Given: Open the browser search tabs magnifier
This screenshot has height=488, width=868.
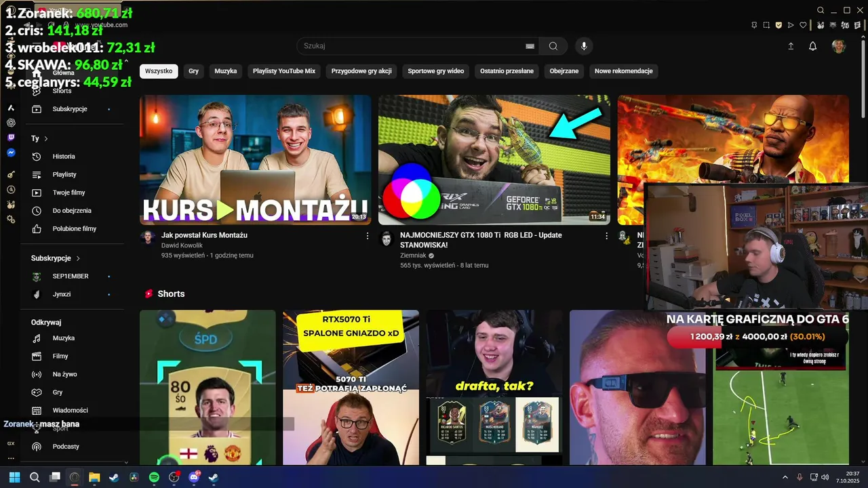Looking at the screenshot, I should [821, 10].
